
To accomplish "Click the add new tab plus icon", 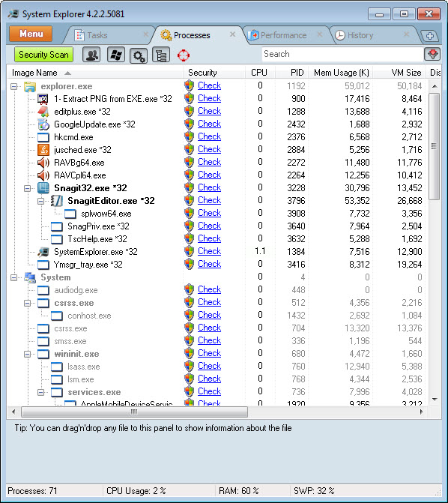I will tap(430, 36).
